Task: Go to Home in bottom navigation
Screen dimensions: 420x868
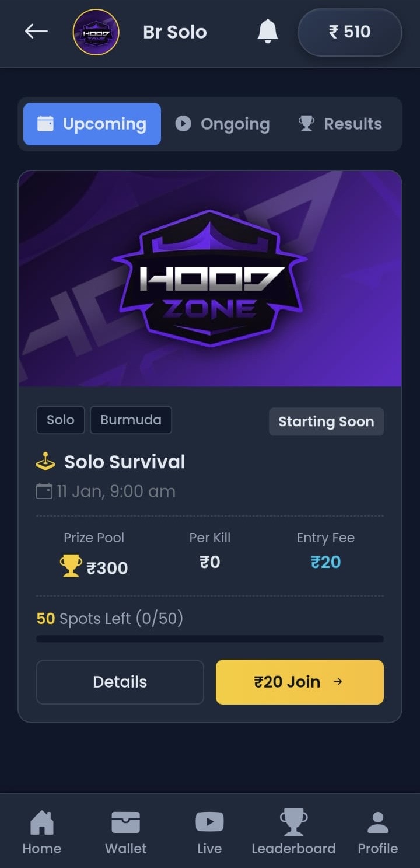Action: coord(41,832)
